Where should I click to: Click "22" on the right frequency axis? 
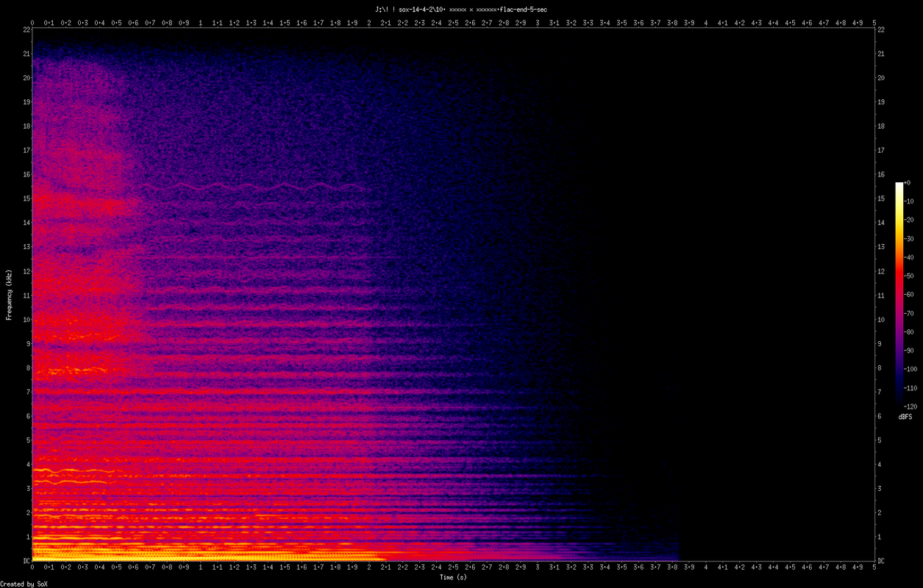[x=882, y=29]
